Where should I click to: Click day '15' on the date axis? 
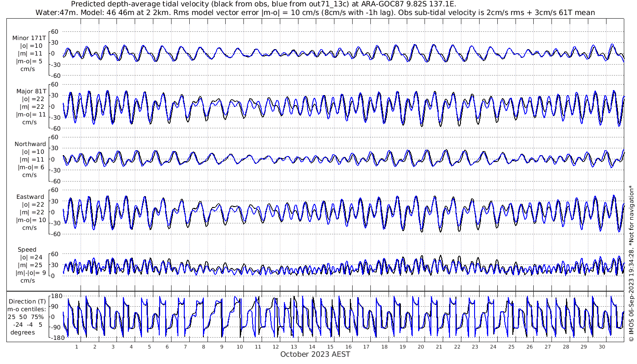[330, 346]
